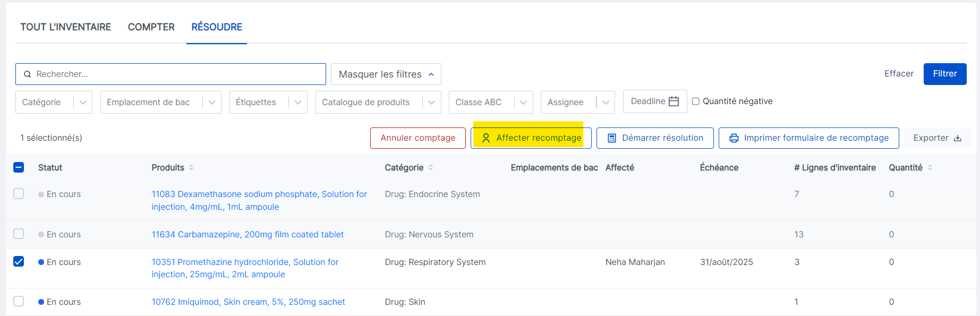980x316 pixels.
Task: Collapse filters with Masquer les filtres
Action: pos(386,74)
